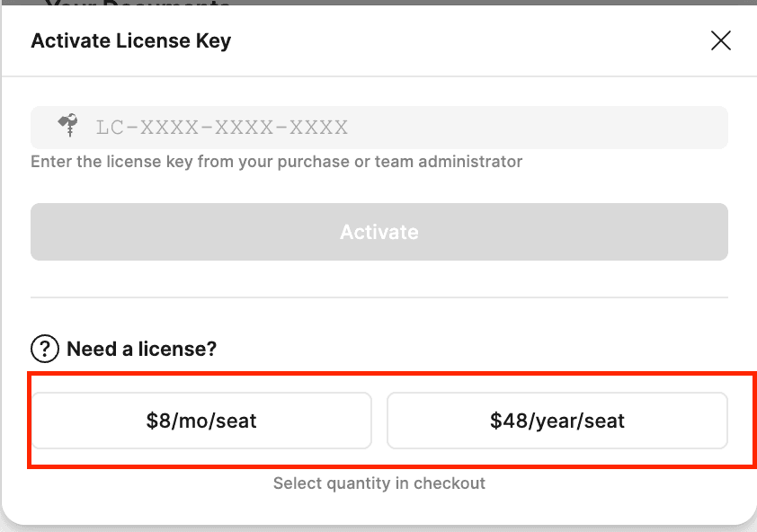Image resolution: width=757 pixels, height=532 pixels.
Task: Focus the LC-XXXX placeholder text box
Action: [378, 127]
